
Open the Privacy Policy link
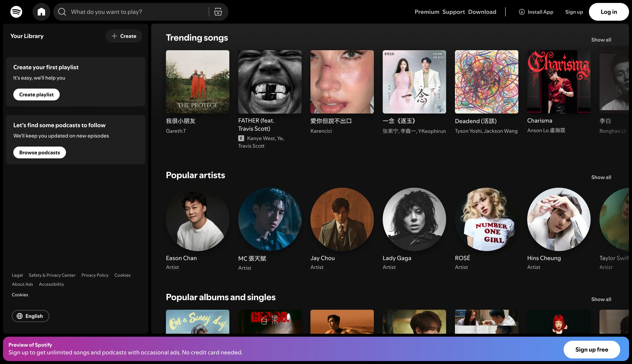(95, 275)
